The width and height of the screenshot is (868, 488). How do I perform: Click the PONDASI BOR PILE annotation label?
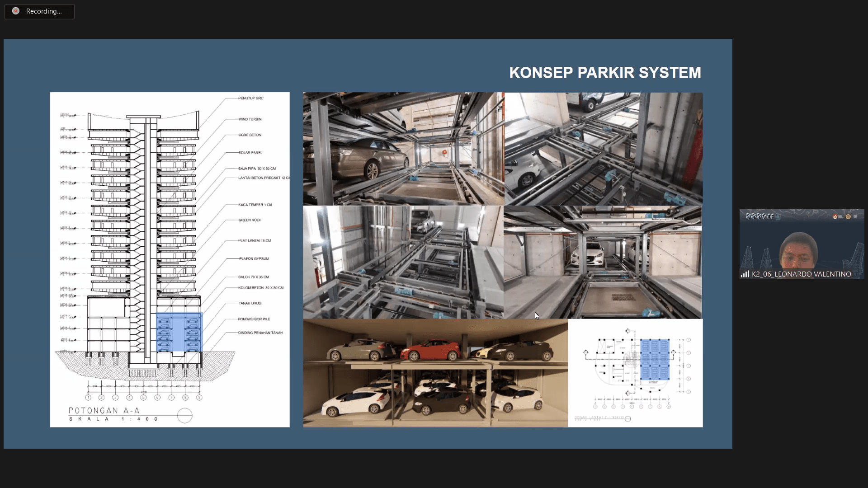point(254,319)
